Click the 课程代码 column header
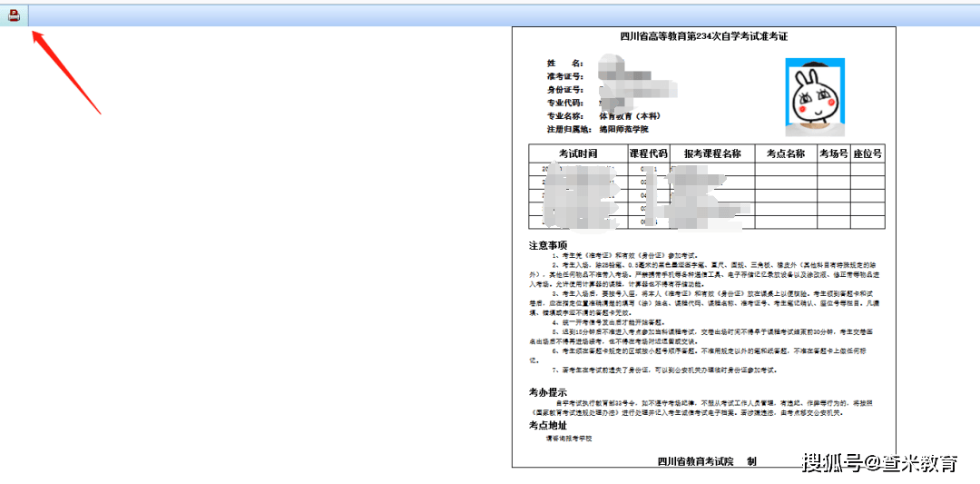980x484 pixels. pyautogui.click(x=648, y=153)
